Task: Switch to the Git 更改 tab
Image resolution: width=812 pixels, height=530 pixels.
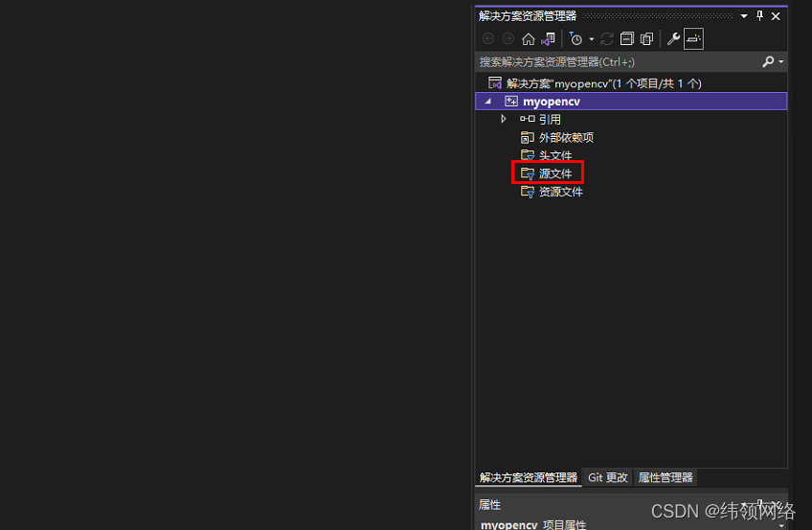Action: (607, 477)
